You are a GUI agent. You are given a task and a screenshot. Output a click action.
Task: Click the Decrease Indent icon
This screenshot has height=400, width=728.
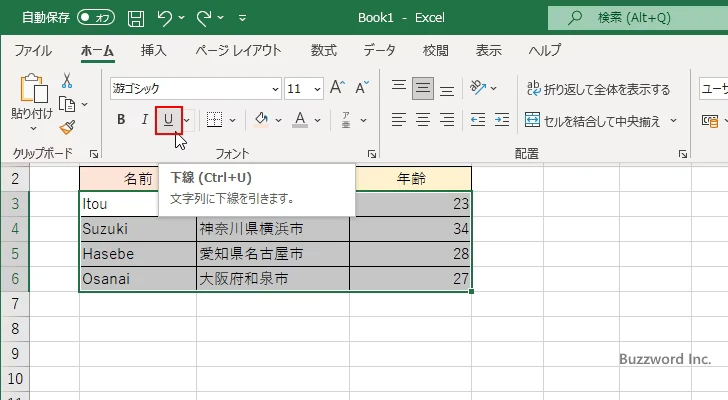pyautogui.click(x=478, y=120)
